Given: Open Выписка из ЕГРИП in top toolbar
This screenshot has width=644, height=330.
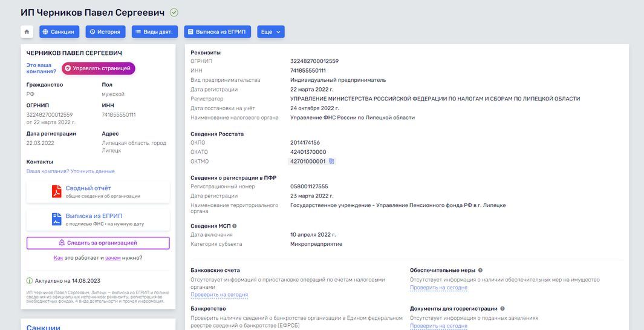Looking at the screenshot, I should click(218, 32).
